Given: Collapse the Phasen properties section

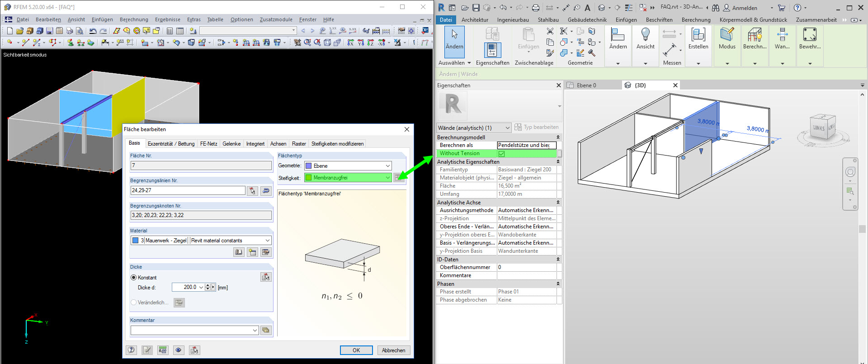Looking at the screenshot, I should (558, 284).
